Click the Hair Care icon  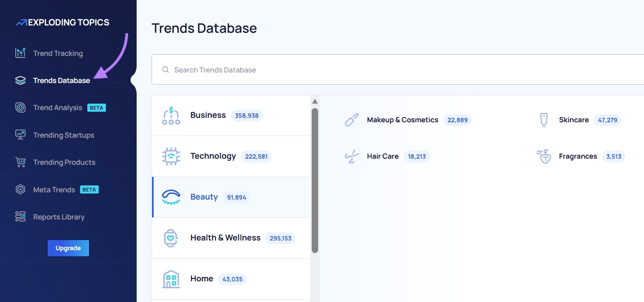tap(351, 157)
